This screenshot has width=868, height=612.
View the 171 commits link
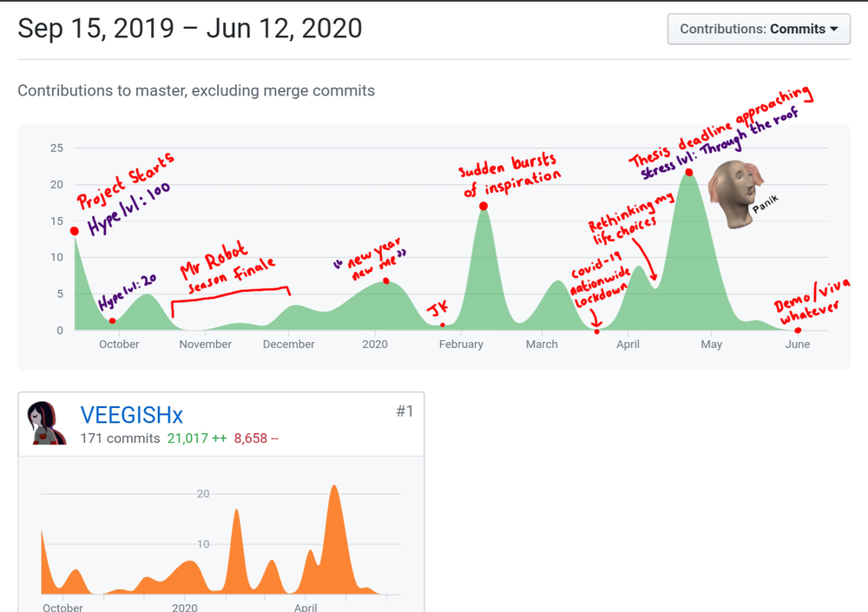[120, 438]
